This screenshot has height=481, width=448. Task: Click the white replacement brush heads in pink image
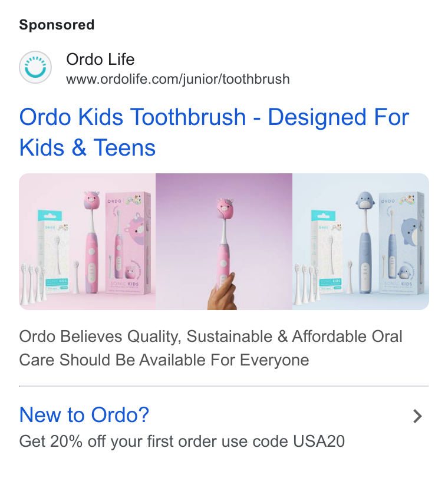tap(34, 284)
